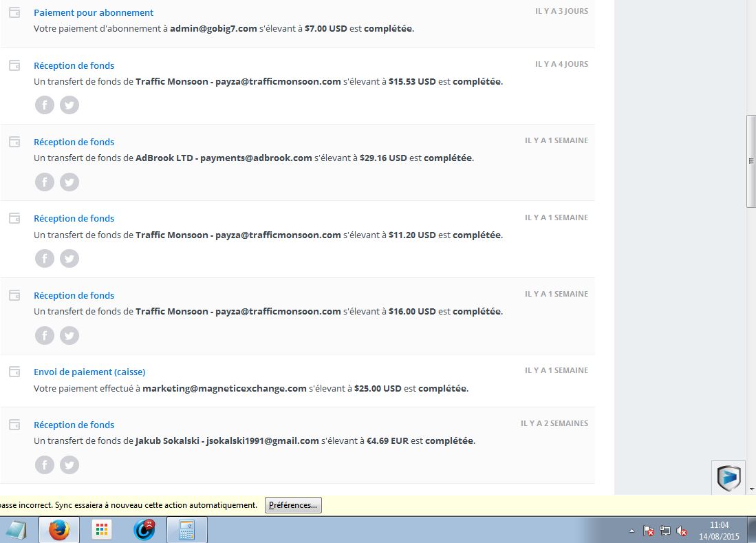The height and width of the screenshot is (543, 756).
Task: Open Jakub Sokalski Réception de fonds link
Action: pos(74,425)
